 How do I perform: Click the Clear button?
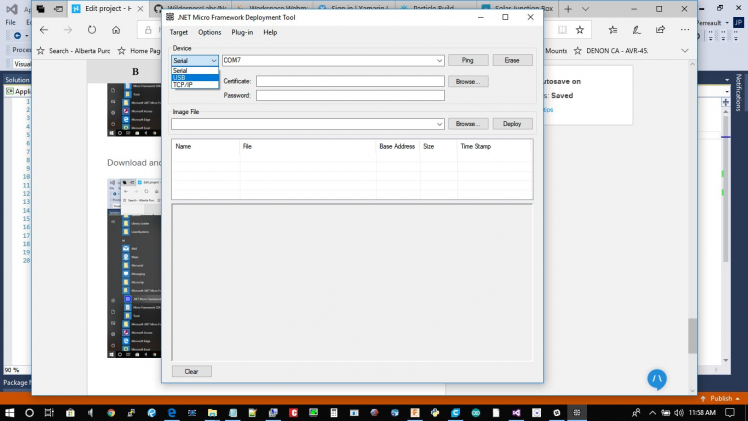point(191,371)
